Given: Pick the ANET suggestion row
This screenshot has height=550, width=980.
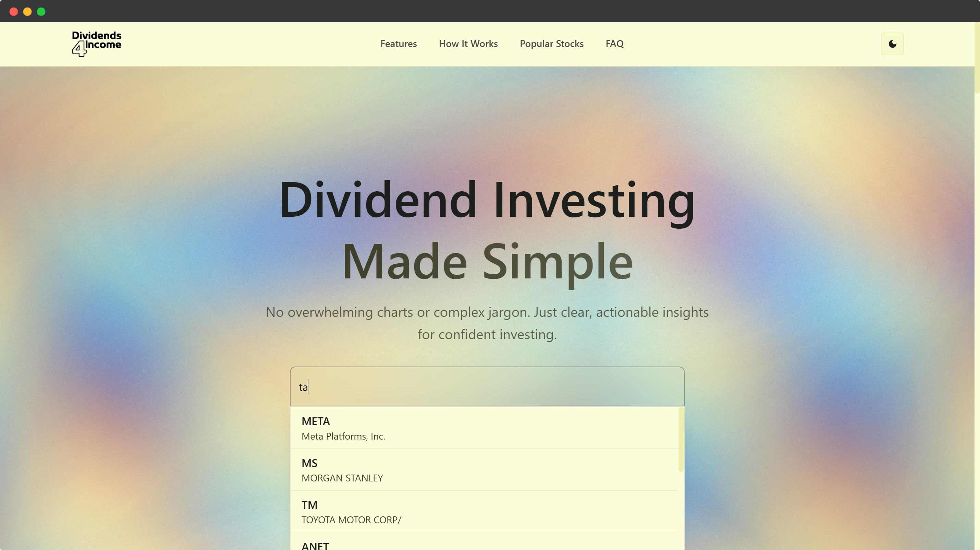Looking at the screenshot, I should pyautogui.click(x=484, y=542).
